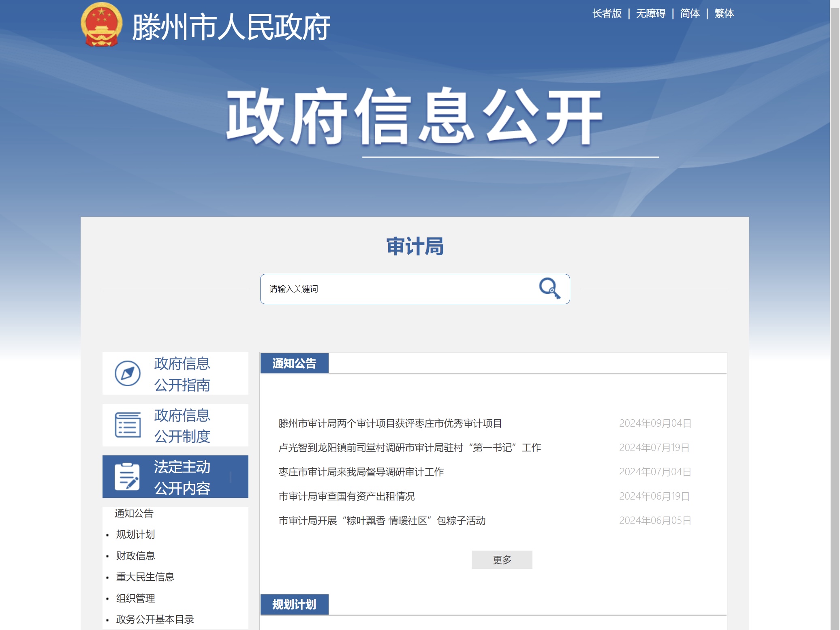Select 法定主动公开内容 menu item
The width and height of the screenshot is (840, 630).
(175, 476)
